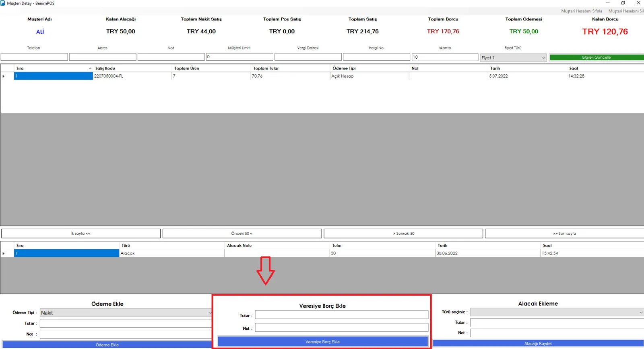
Task: Select sale code 2207050004-FL cell
Action: (x=132, y=76)
